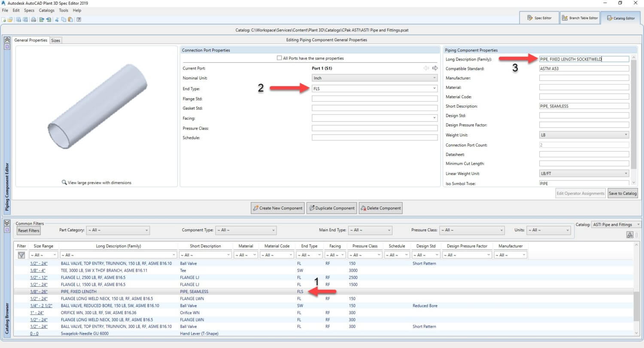
Task: Click the Cut scissors toolbar icon
Action: (x=57, y=19)
